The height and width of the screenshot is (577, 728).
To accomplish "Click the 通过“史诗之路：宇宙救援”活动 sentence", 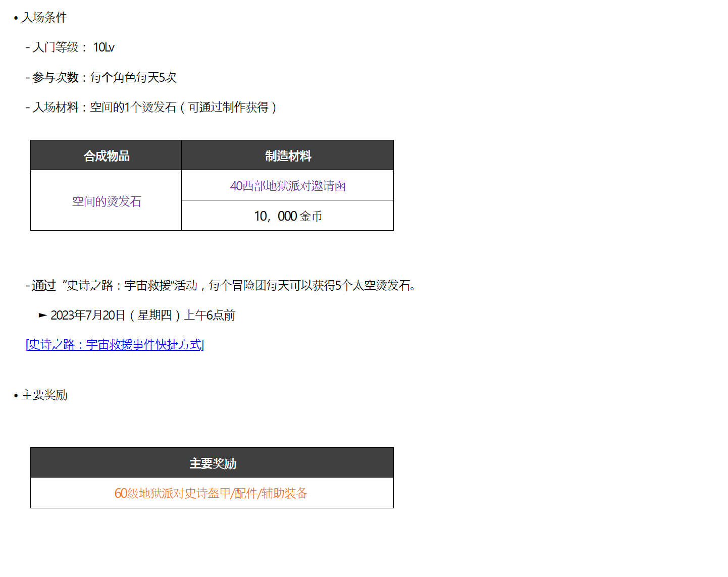I will [x=221, y=285].
